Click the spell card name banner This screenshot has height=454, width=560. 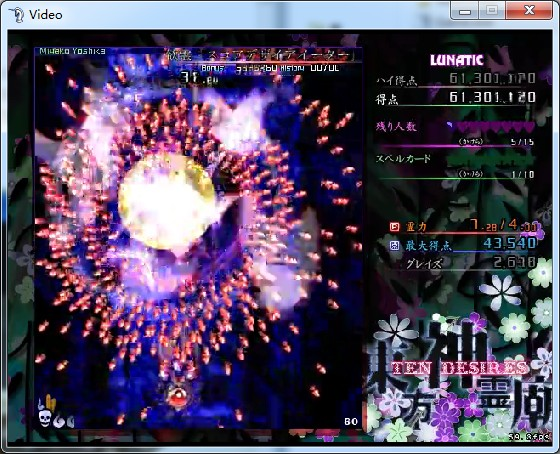coord(260,55)
